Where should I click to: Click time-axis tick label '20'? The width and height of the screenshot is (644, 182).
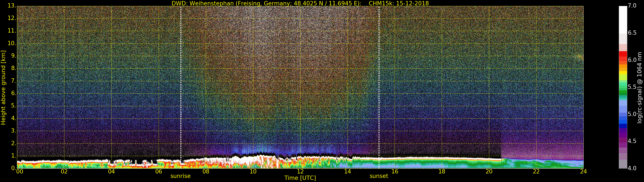(489, 172)
